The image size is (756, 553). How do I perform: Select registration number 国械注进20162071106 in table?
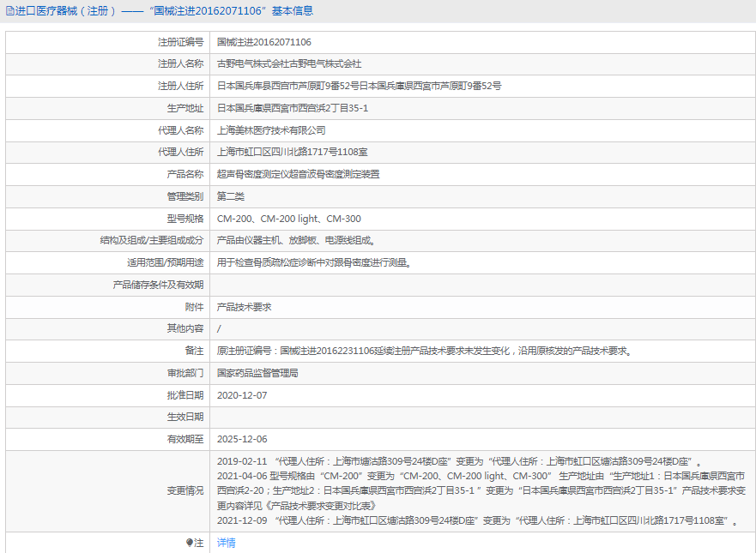pos(263,42)
